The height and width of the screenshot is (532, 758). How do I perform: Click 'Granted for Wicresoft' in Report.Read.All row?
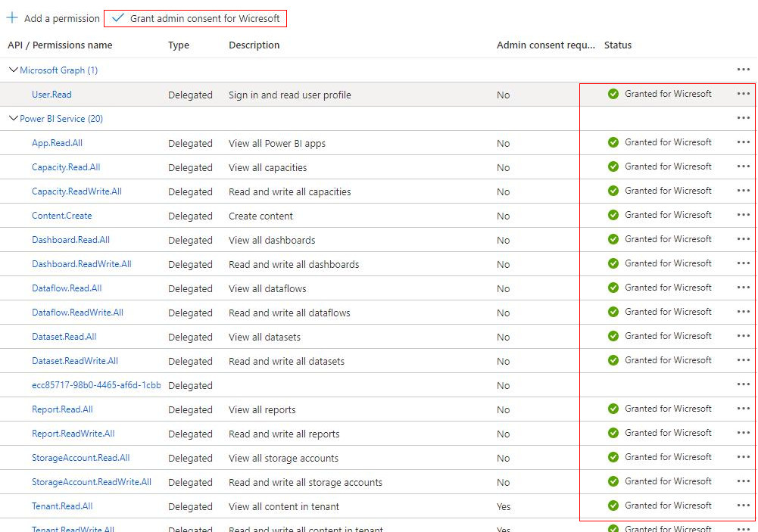pos(668,409)
